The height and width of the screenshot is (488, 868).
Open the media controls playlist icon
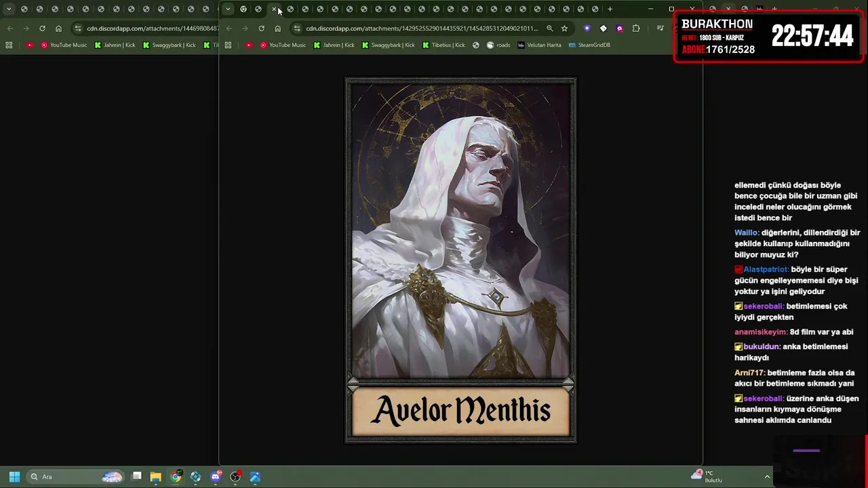(660, 28)
